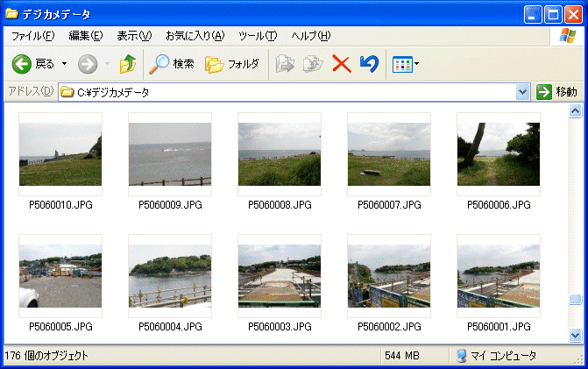Toggle the フォルダ folders pane button

click(x=232, y=64)
